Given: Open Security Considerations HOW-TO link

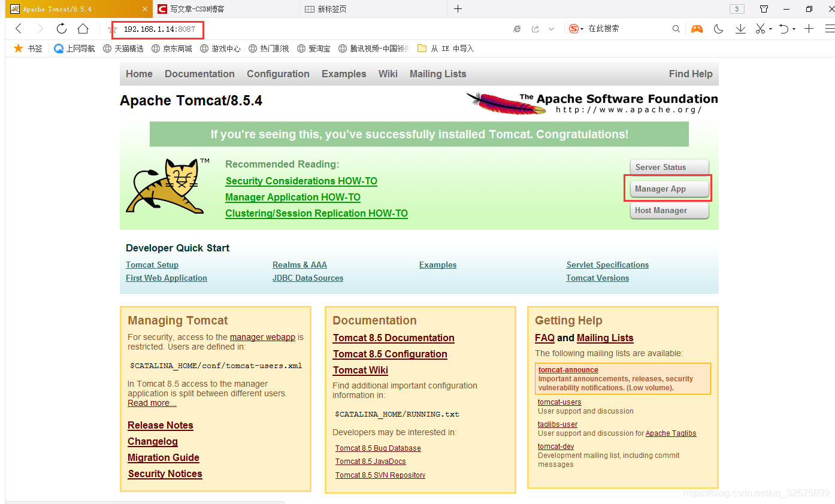Looking at the screenshot, I should coord(301,181).
